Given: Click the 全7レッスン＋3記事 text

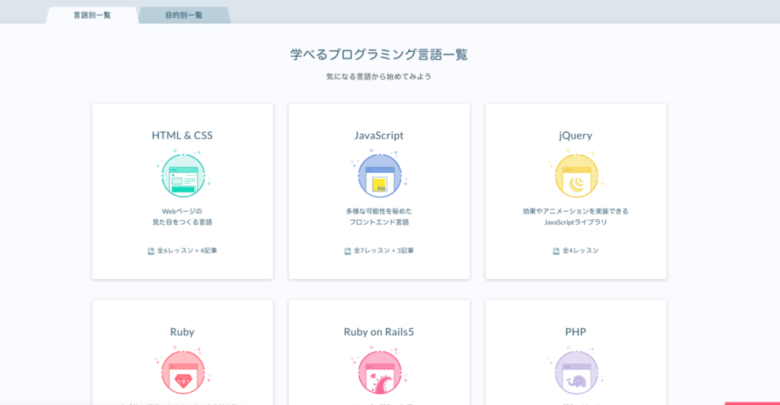Looking at the screenshot, I should pos(384,251).
